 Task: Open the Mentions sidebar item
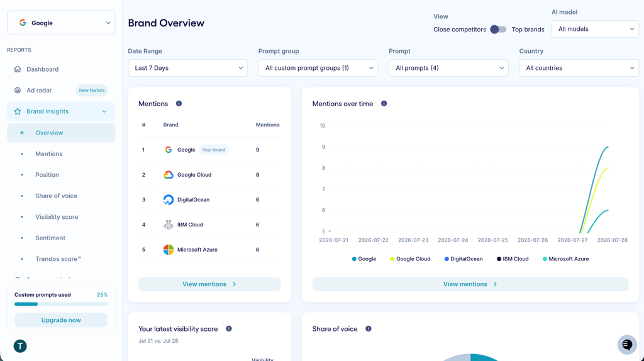tap(61, 153)
